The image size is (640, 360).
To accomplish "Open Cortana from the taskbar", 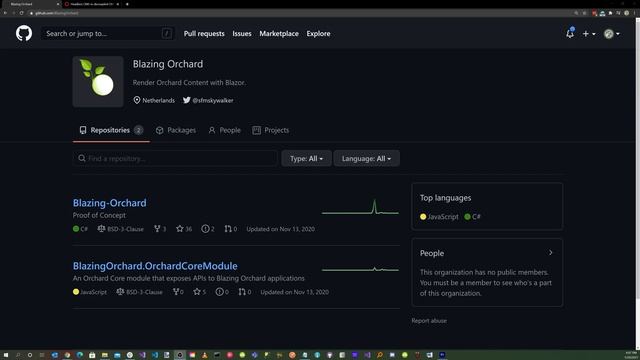I will (30, 355).
